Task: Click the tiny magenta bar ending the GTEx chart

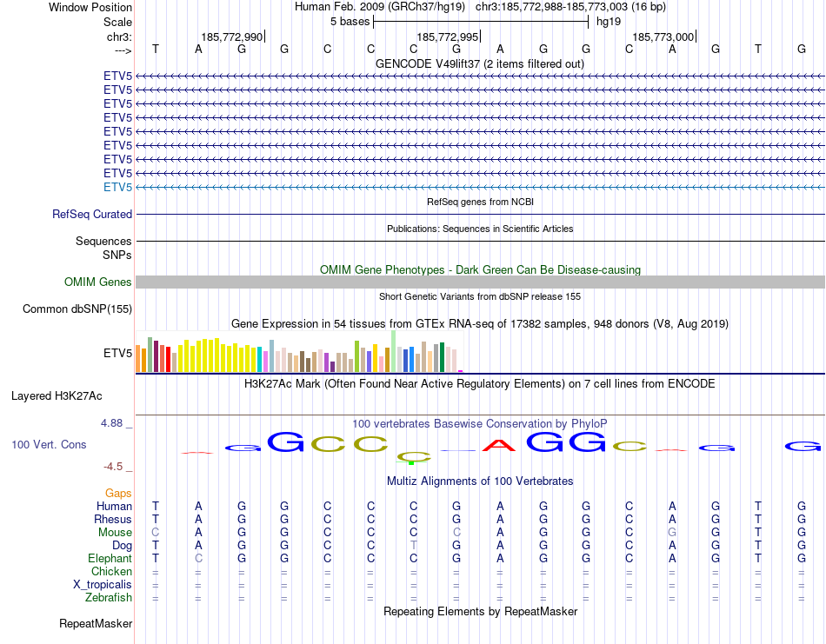Action: coord(461,371)
